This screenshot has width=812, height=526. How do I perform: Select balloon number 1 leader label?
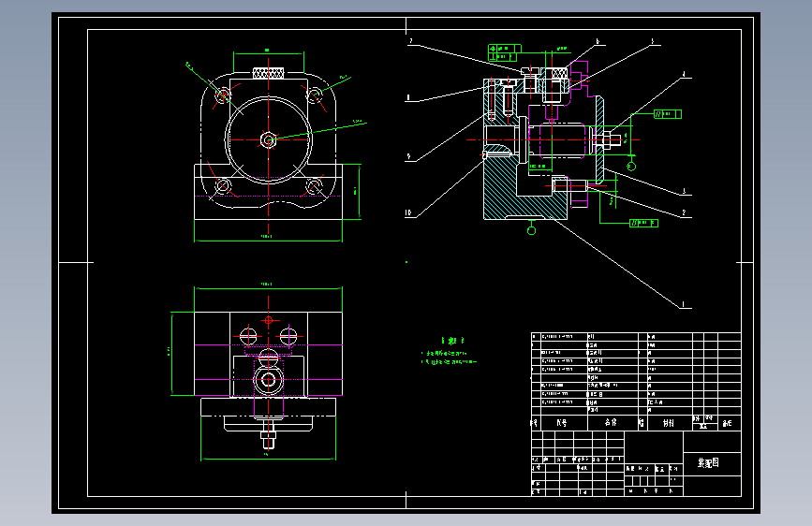(x=683, y=304)
